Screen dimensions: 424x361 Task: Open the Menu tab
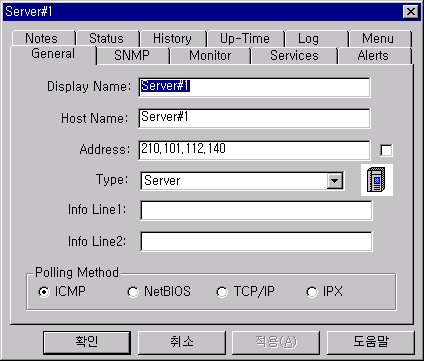[x=380, y=39]
